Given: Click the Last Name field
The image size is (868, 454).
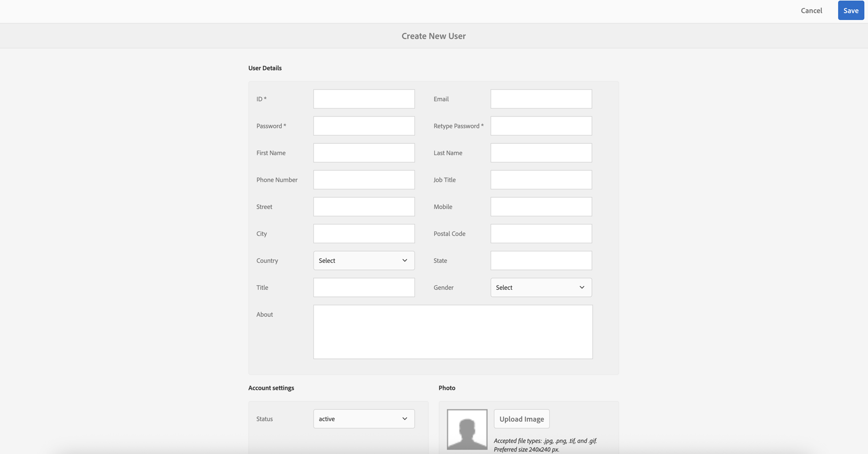Looking at the screenshot, I should [541, 153].
